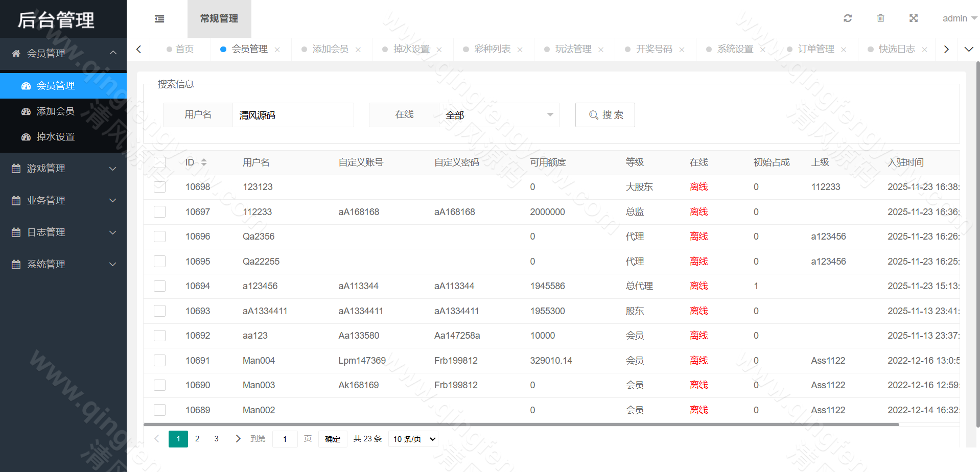Select the checkbox for user a123456
The height and width of the screenshot is (472, 980).
tap(159, 286)
